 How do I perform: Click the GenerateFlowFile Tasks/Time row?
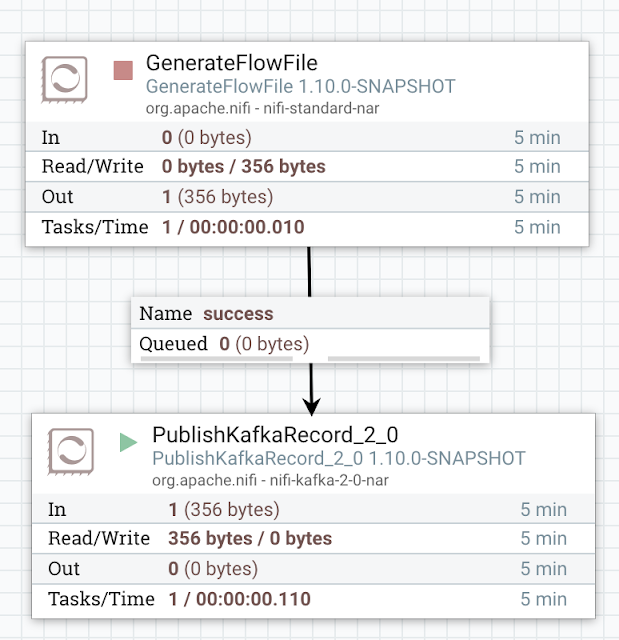tap(307, 227)
